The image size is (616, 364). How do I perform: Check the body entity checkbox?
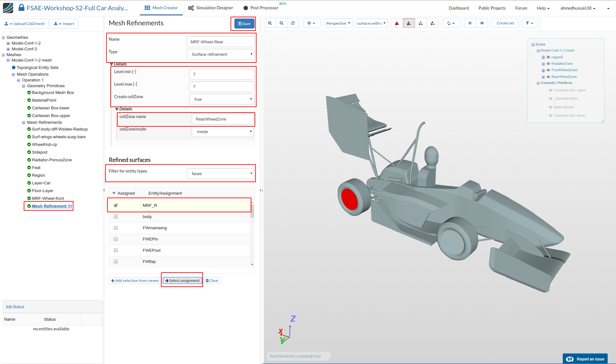[116, 216]
